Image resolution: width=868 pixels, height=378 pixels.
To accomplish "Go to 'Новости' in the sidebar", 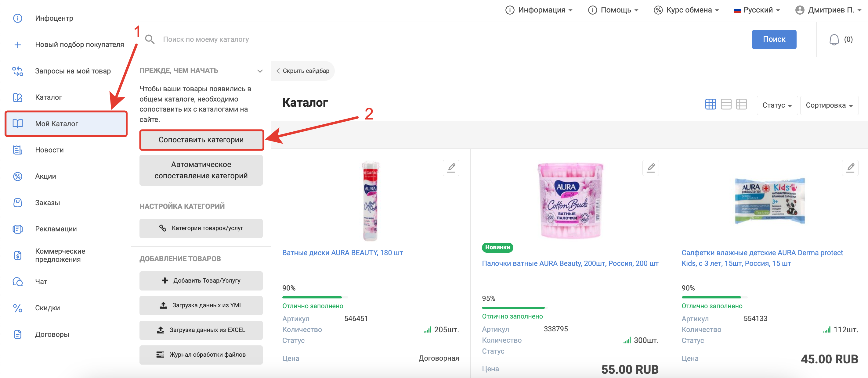I will click(49, 150).
